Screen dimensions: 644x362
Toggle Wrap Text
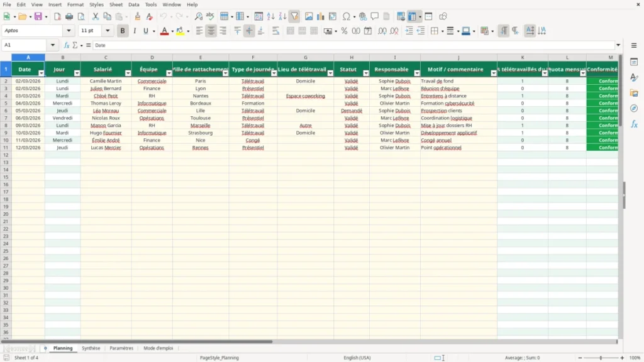[275, 31]
